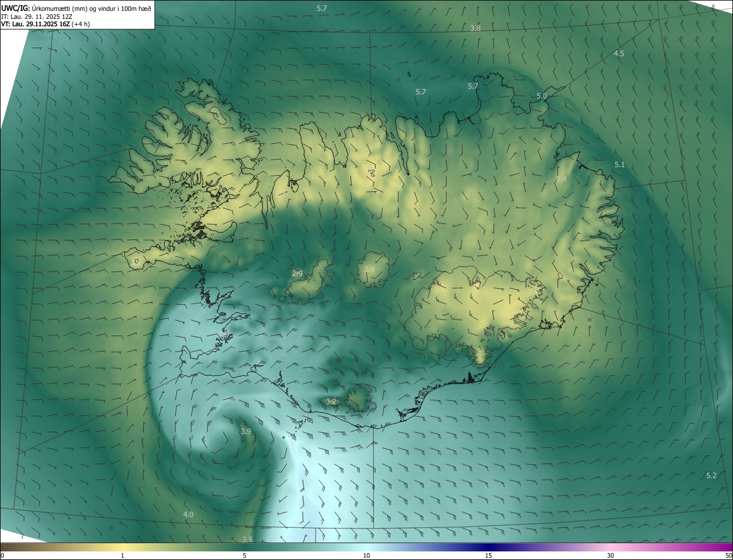This screenshot has width=733, height=560.
Task: Pick the 5.1 value off the east coast
Action: [x=620, y=164]
